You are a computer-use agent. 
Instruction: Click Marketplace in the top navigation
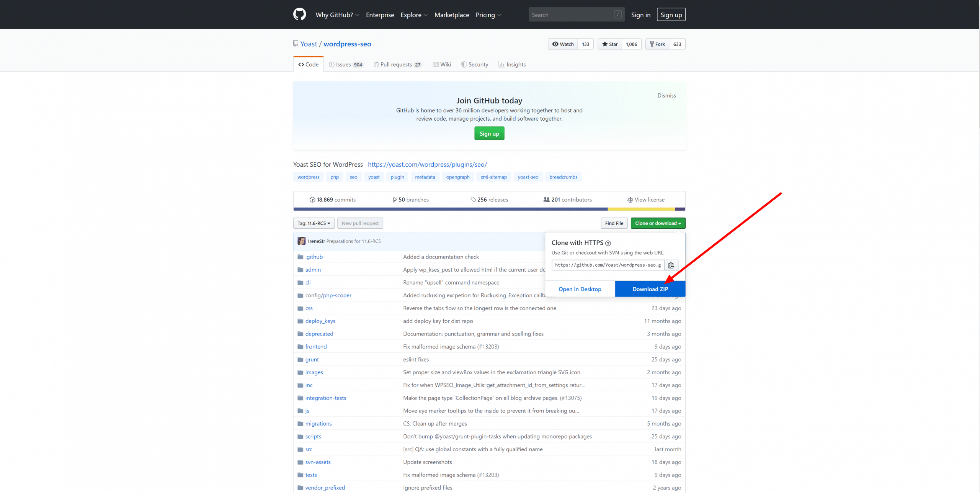tap(452, 15)
